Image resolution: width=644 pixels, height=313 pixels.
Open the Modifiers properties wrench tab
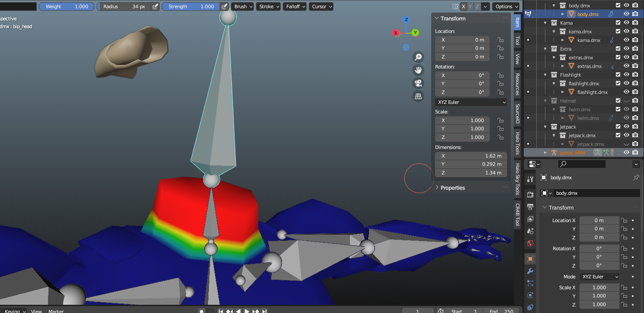click(530, 271)
